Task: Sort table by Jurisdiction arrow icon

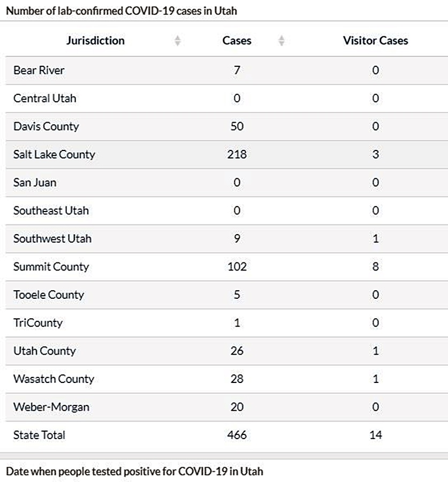Action: 177,41
